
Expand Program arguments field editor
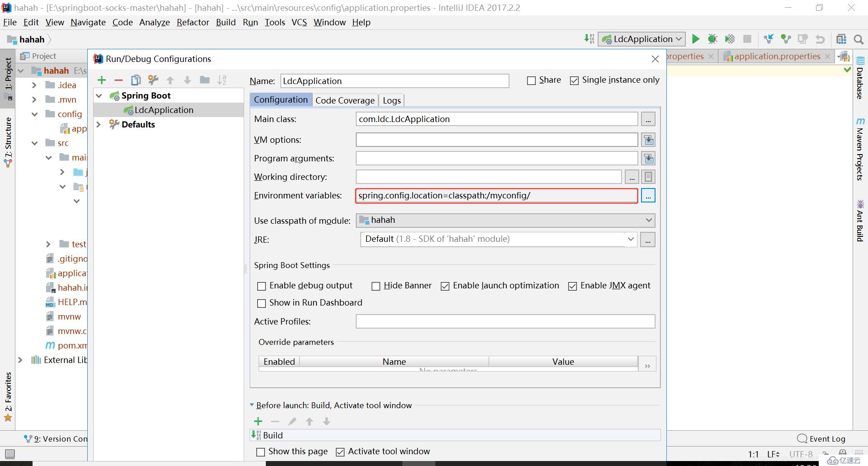coord(648,159)
